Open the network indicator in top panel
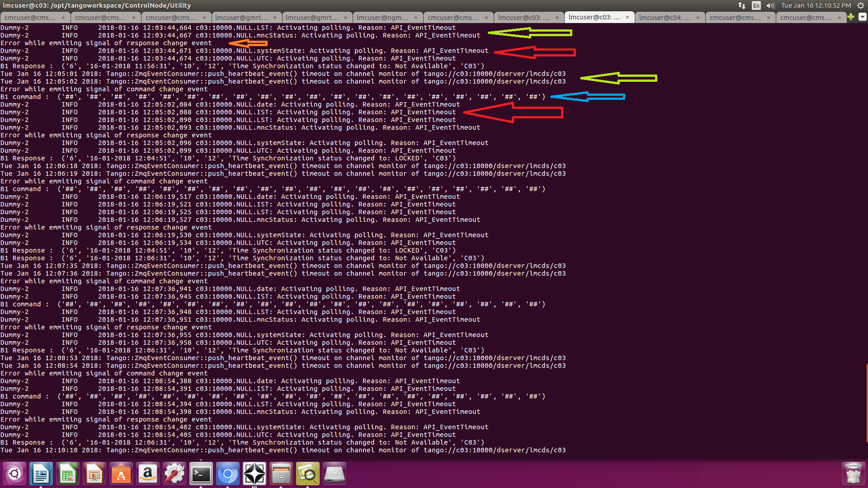 pyautogui.click(x=742, y=5)
